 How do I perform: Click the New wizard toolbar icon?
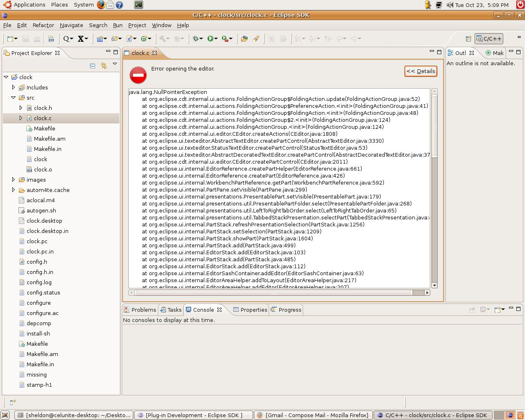pyautogui.click(x=11, y=39)
